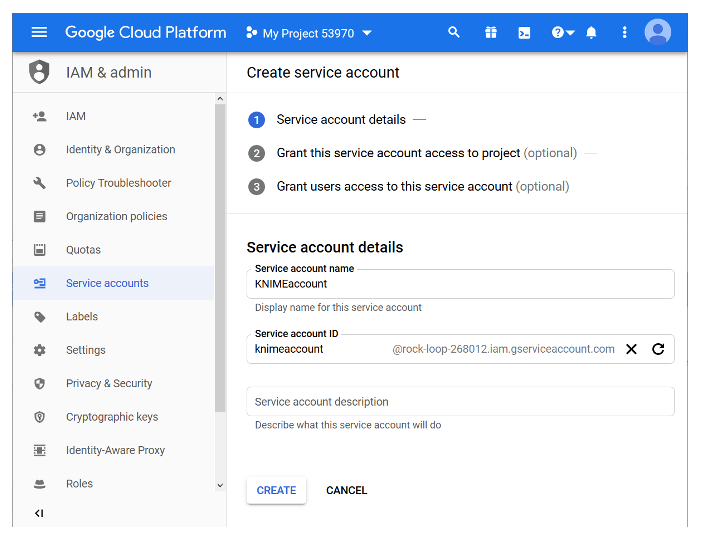Open the My Project 53970 dropdown

308,33
